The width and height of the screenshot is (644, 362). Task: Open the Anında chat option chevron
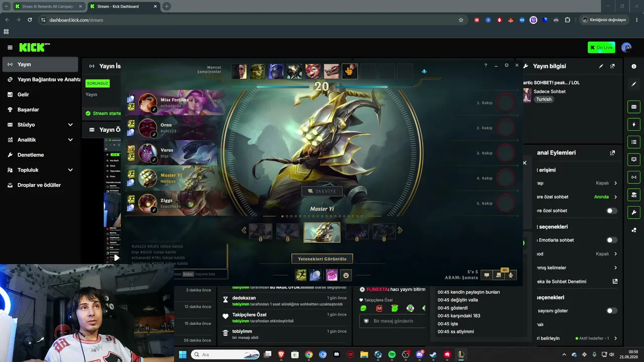615,197
